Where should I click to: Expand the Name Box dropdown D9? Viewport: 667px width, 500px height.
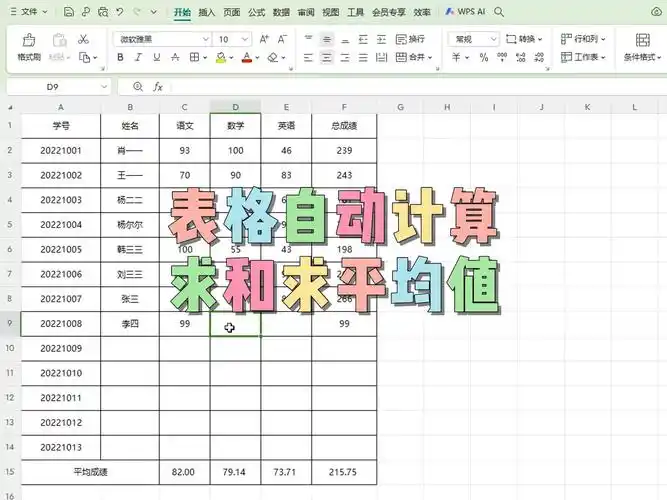coord(104,87)
